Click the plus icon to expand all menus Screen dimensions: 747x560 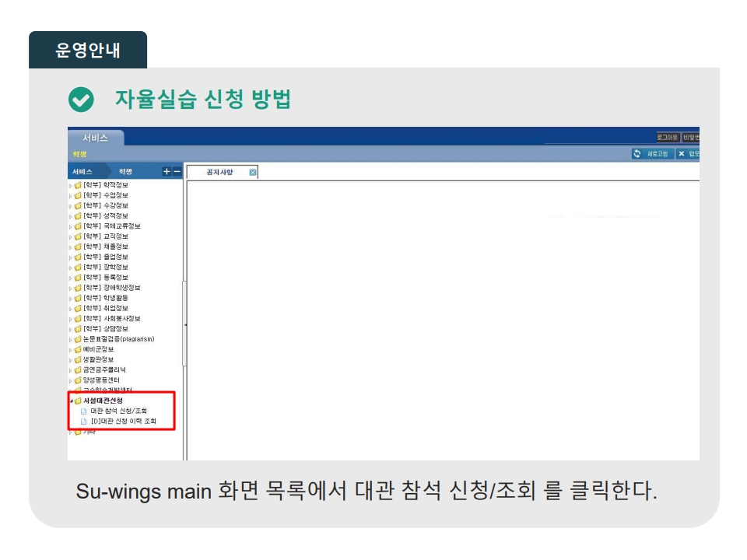pos(166,171)
